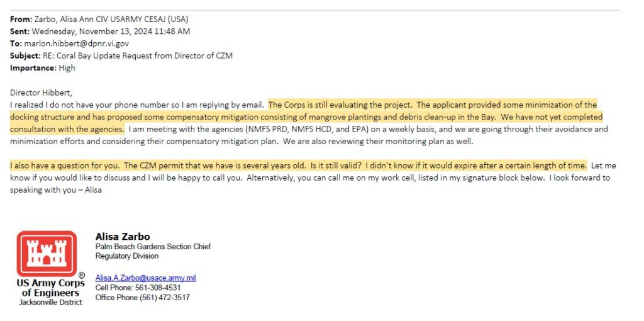Click the Palm Beach Gardens Section Chief title
The width and height of the screenshot is (644, 321).
pyautogui.click(x=153, y=247)
